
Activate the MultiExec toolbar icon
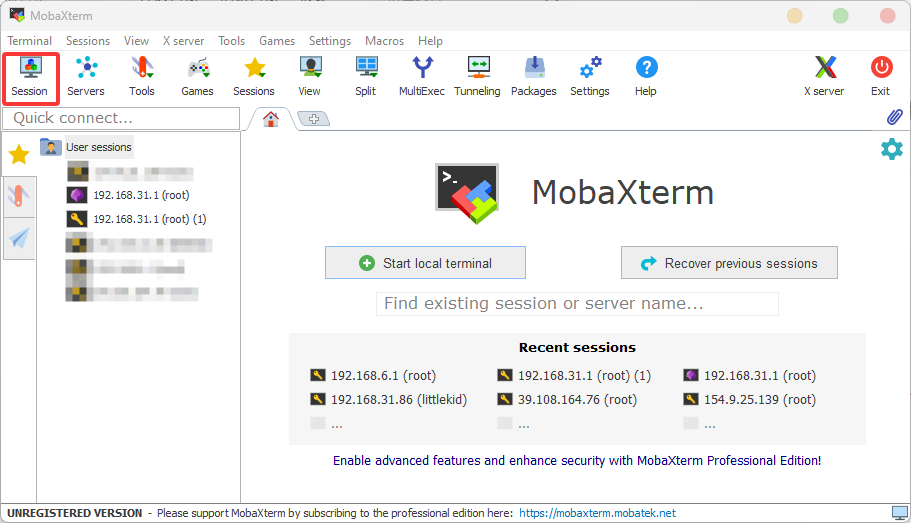click(x=422, y=78)
